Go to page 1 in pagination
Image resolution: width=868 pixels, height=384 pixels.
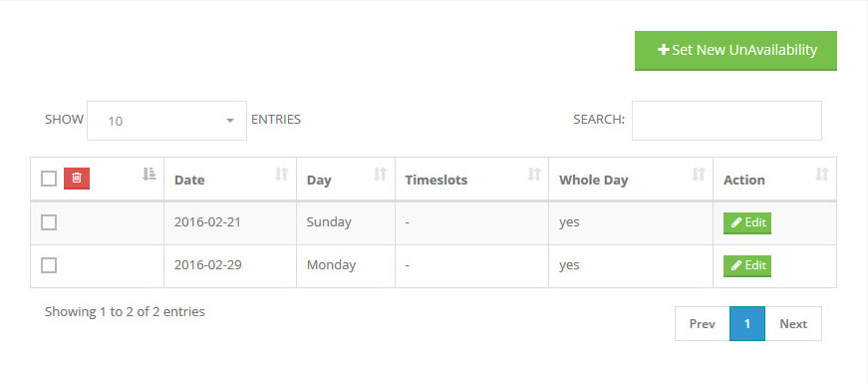pos(747,323)
